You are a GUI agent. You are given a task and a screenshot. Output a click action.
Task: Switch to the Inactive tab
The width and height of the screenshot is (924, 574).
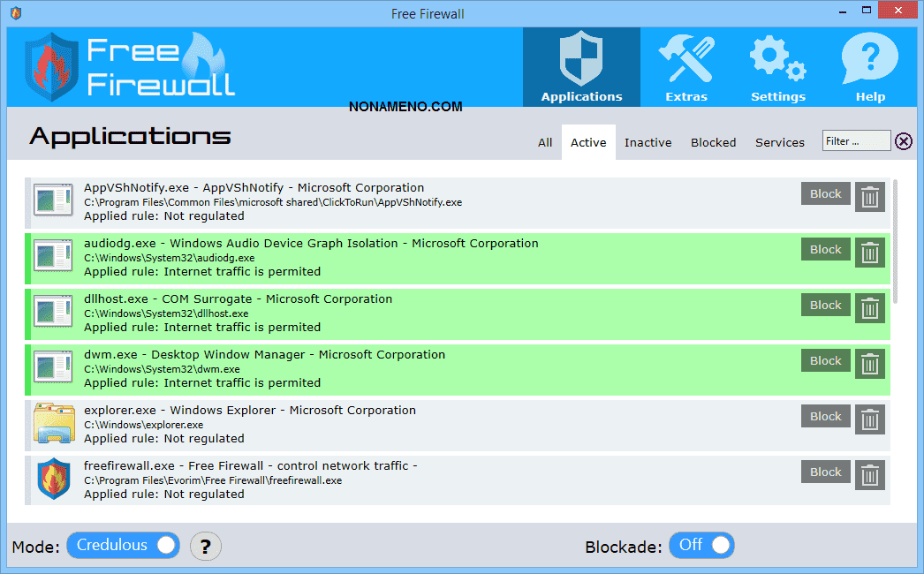[648, 142]
